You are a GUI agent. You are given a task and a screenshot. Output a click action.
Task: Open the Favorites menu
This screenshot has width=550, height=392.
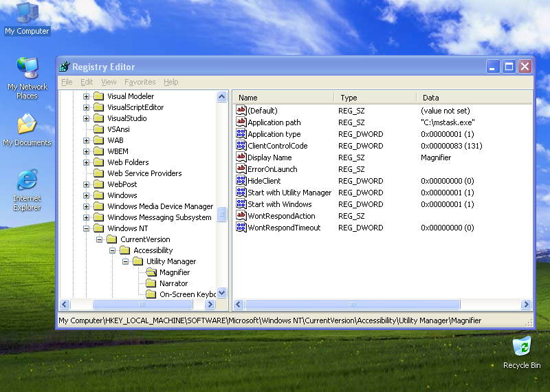click(140, 82)
